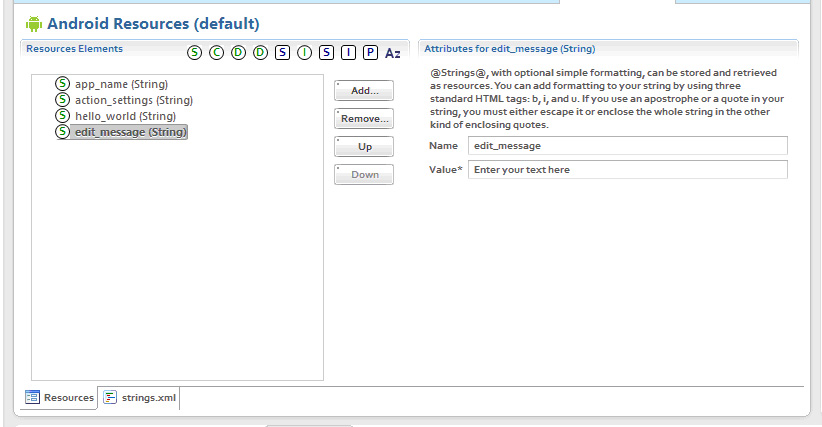Focus the Name field containing edit_message
822x427 pixels.
pyautogui.click(x=628, y=146)
